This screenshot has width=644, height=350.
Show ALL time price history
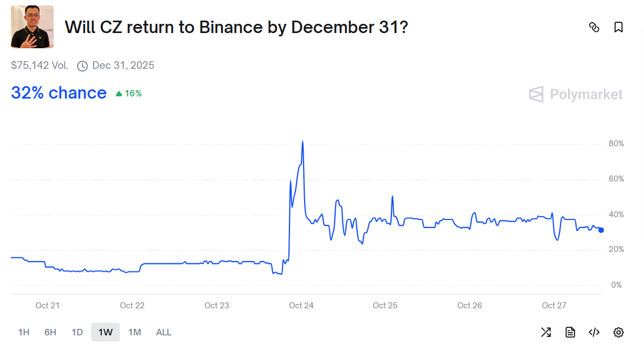tap(164, 332)
